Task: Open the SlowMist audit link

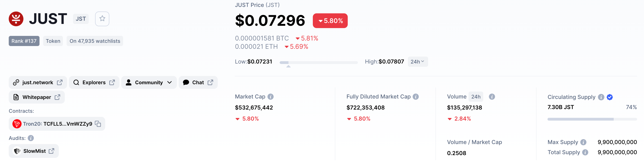Action: coord(34,151)
